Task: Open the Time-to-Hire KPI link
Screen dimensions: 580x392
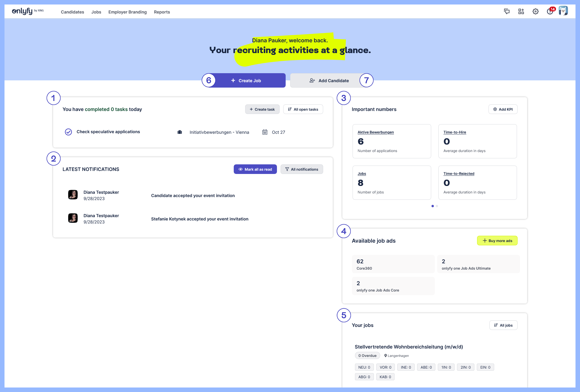Action: coord(455,132)
